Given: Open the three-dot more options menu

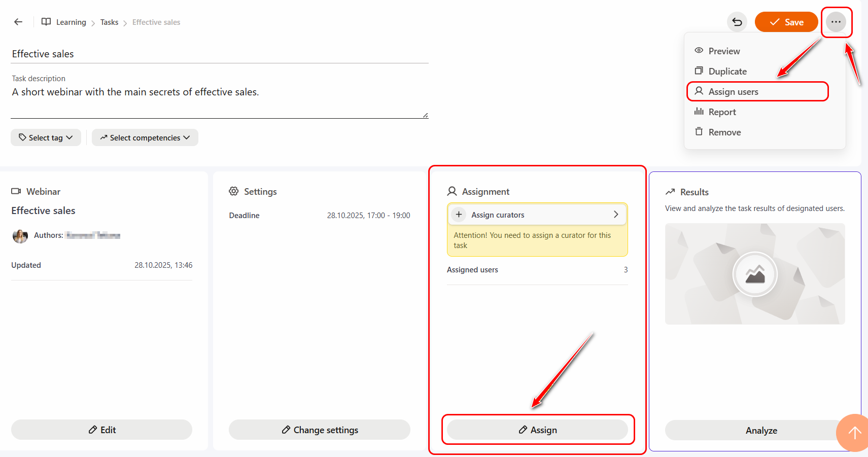Looking at the screenshot, I should 836,22.
